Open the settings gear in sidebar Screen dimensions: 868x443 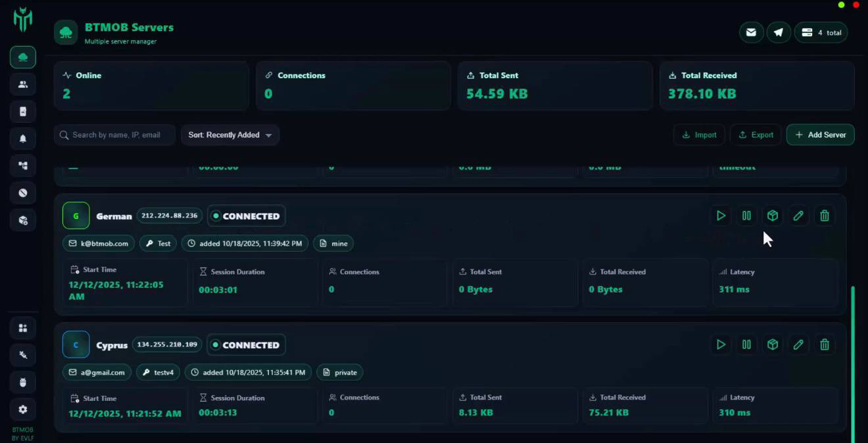[23, 409]
